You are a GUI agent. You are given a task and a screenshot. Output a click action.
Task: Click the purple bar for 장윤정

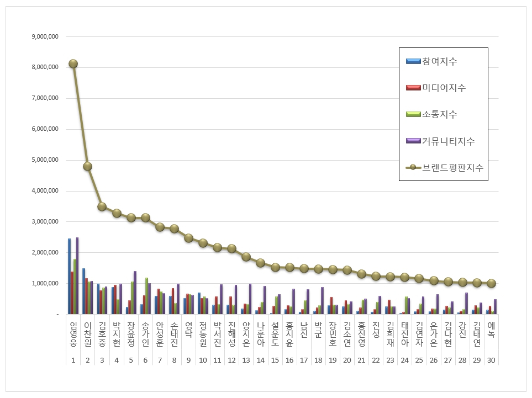tap(135, 293)
